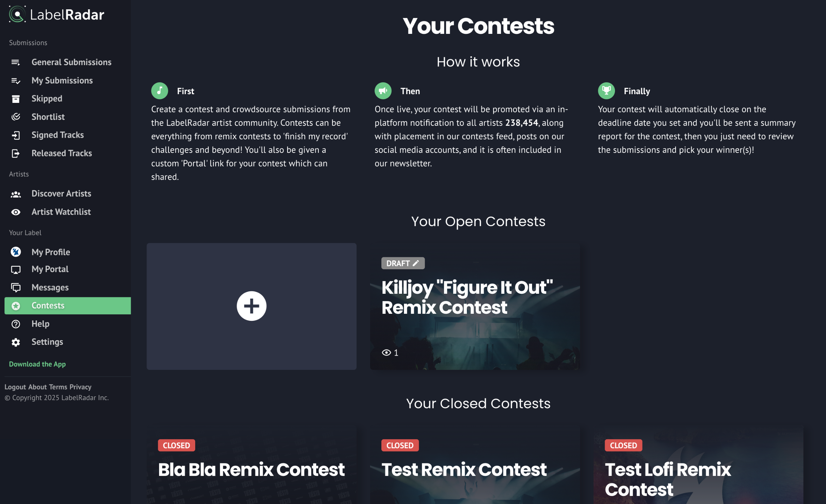
Task: Click the Logout link
Action: click(15, 387)
